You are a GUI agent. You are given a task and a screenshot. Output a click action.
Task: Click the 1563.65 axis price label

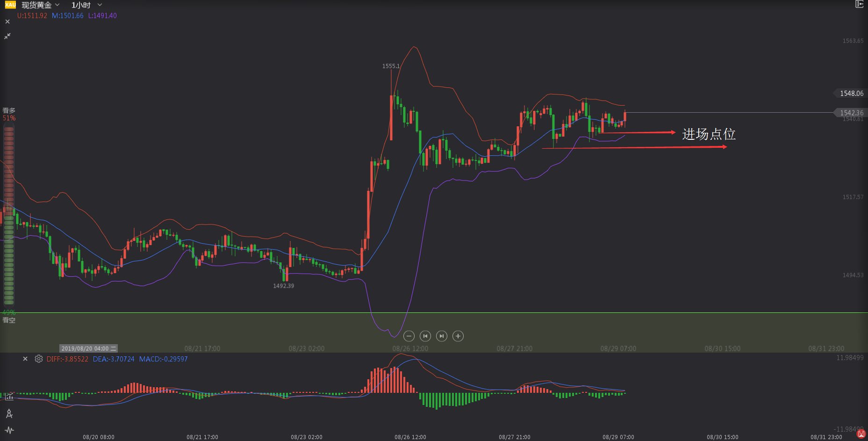pyautogui.click(x=853, y=41)
